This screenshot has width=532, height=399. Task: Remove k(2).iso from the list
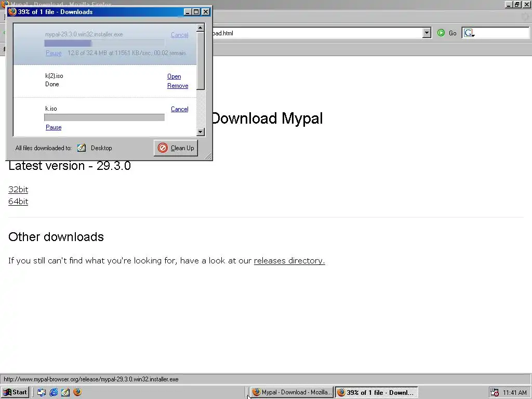(x=178, y=86)
